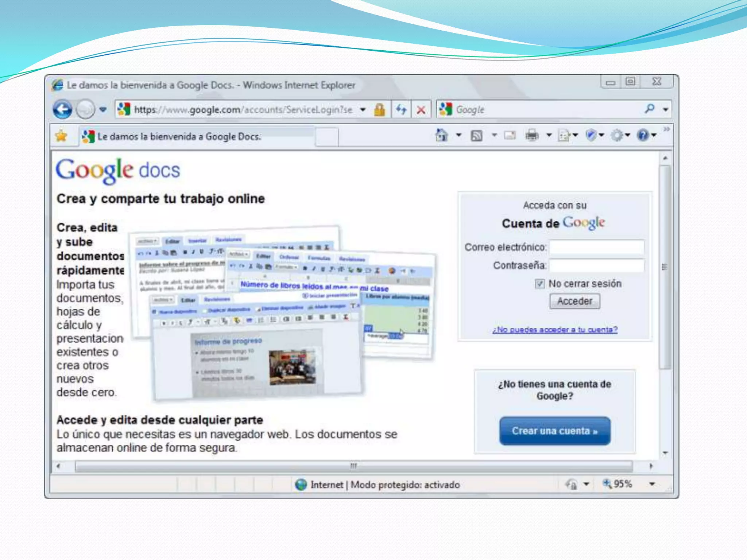This screenshot has height=560, width=747.
Task: Click the horizontal scrollbar thumb
Action: pyautogui.click(x=353, y=466)
